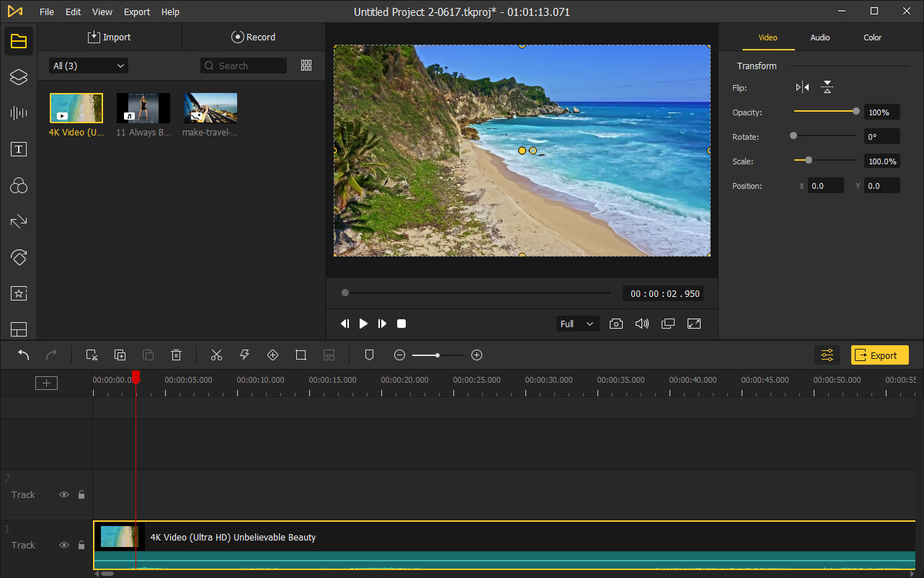Hide Track 1 using its eye toggle
Image resolution: width=924 pixels, height=578 pixels.
click(64, 545)
